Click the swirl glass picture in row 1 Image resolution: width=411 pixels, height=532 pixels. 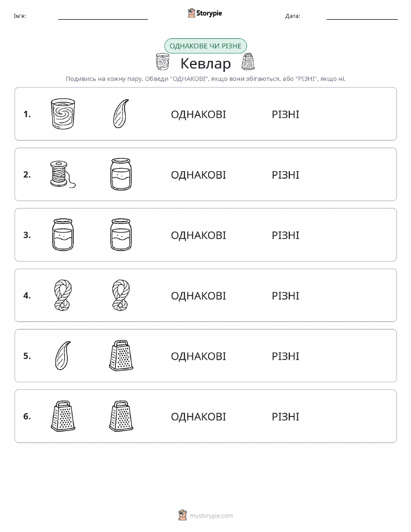[x=63, y=114]
